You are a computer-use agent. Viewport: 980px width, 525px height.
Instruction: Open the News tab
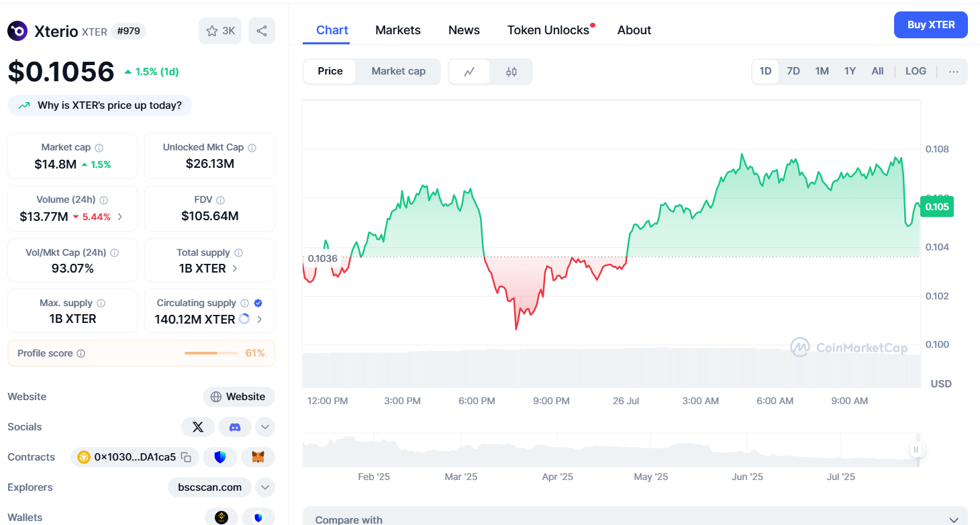464,30
